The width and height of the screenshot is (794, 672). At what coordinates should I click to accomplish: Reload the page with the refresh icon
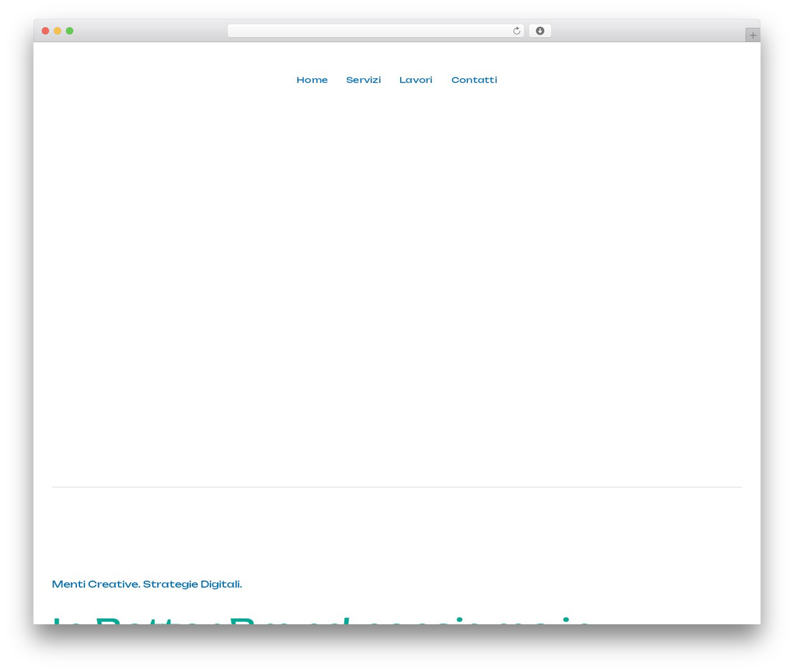click(516, 31)
